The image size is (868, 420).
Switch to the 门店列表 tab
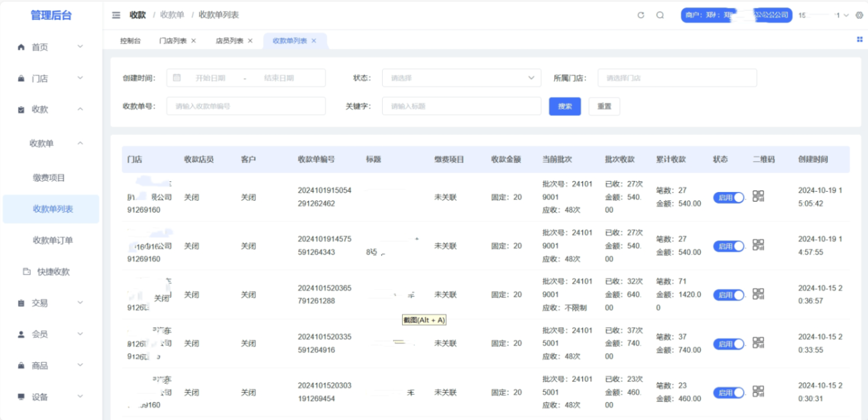tap(173, 41)
